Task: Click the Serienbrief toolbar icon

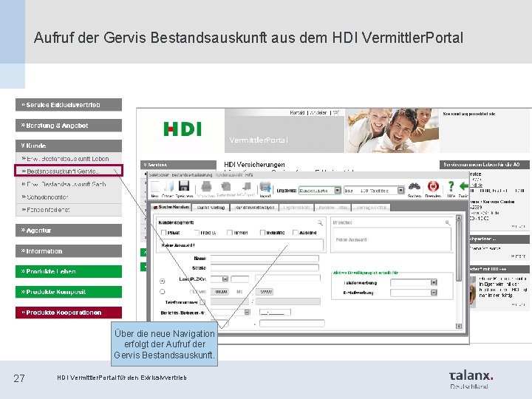Action: pos(225,187)
